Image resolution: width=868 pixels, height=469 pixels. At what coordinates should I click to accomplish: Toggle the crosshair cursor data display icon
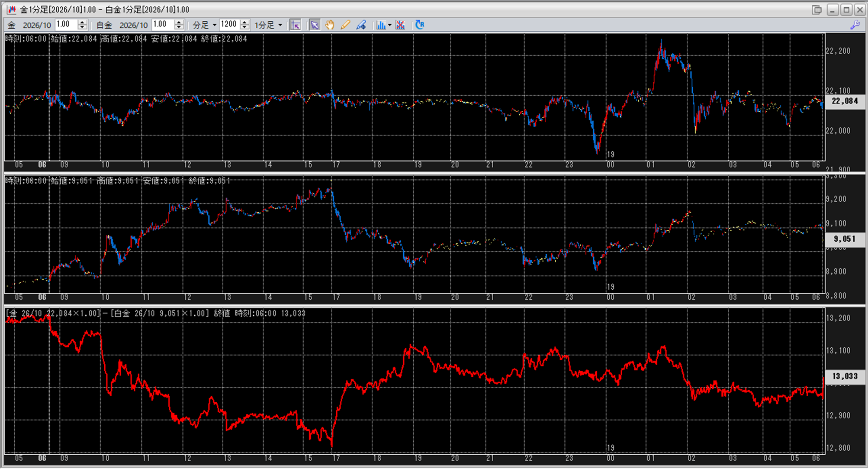[295, 25]
